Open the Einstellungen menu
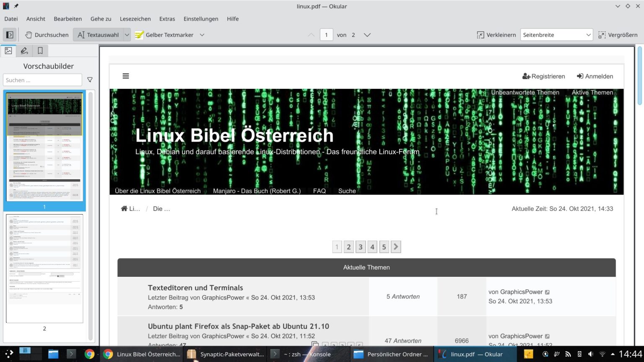 [x=201, y=19]
